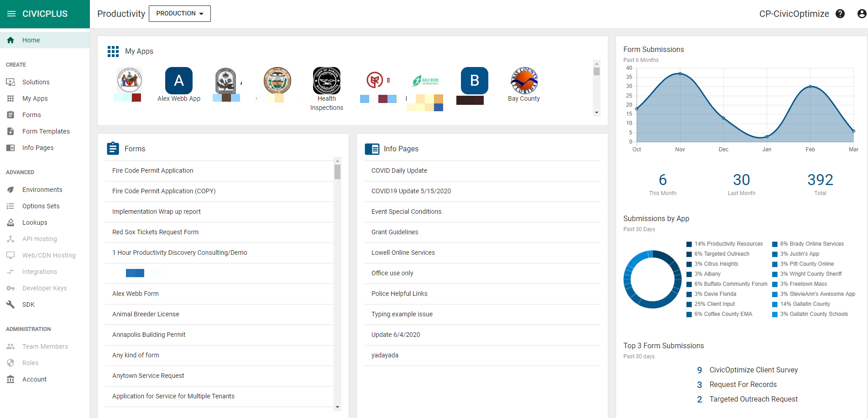Click the Forms clipboard icon in sidebar
Image resolution: width=868 pixels, height=418 pixels.
pyautogui.click(x=10, y=115)
